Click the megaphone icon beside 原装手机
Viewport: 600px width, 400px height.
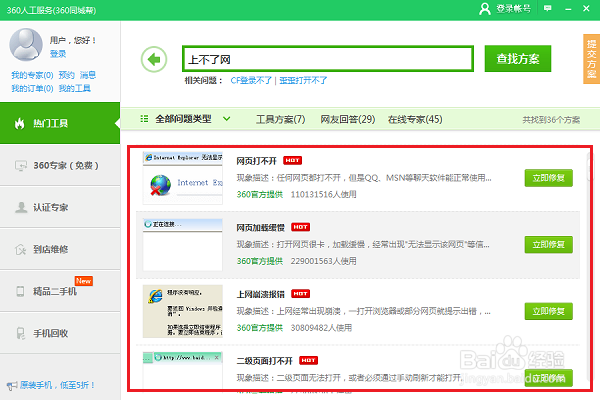pyautogui.click(x=12, y=385)
